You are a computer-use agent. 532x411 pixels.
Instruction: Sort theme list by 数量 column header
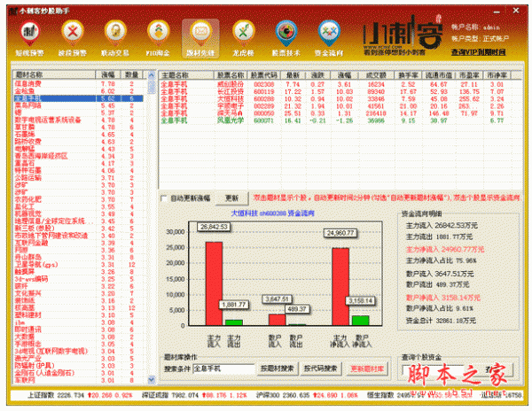pos(131,74)
